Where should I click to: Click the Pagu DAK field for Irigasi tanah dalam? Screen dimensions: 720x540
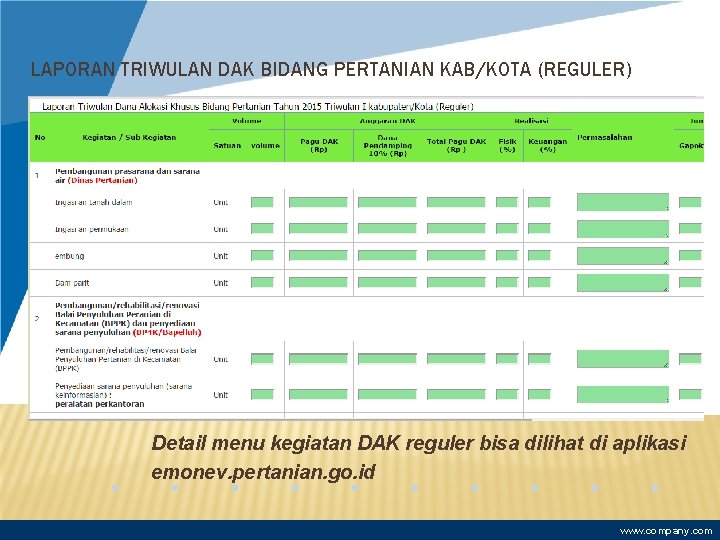(x=318, y=202)
